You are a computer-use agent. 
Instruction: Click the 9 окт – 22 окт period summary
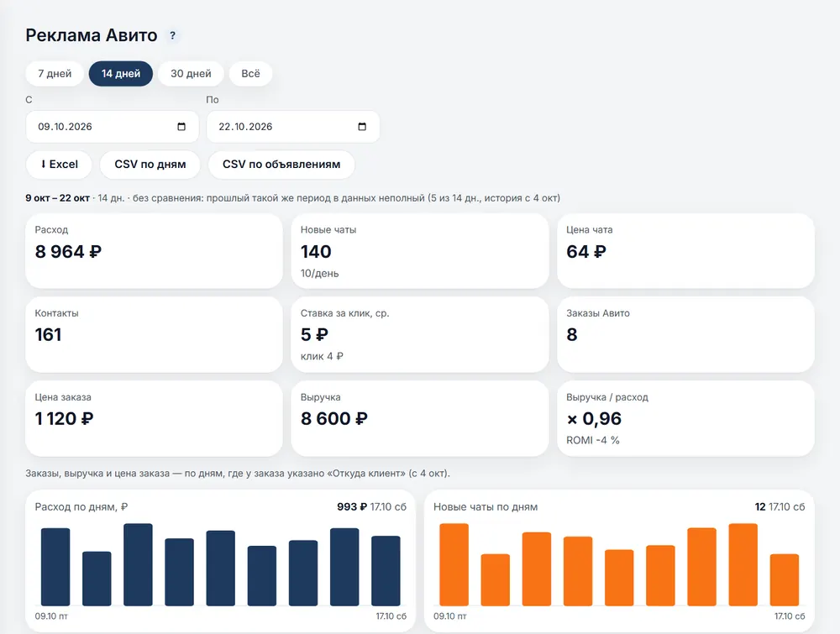point(57,198)
